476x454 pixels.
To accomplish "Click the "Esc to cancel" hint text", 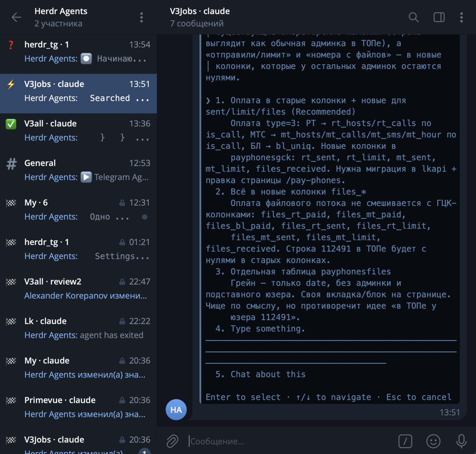I will (419, 397).
